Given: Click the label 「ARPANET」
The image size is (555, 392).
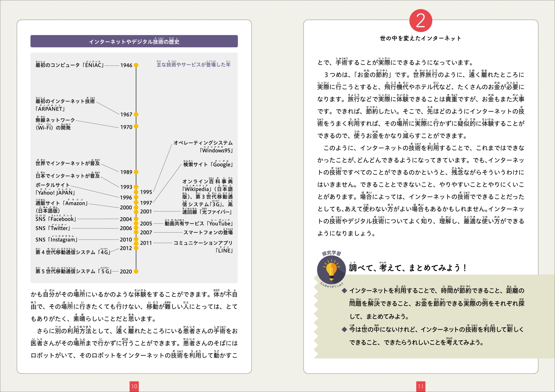Looking at the screenshot, I should 50,108.
